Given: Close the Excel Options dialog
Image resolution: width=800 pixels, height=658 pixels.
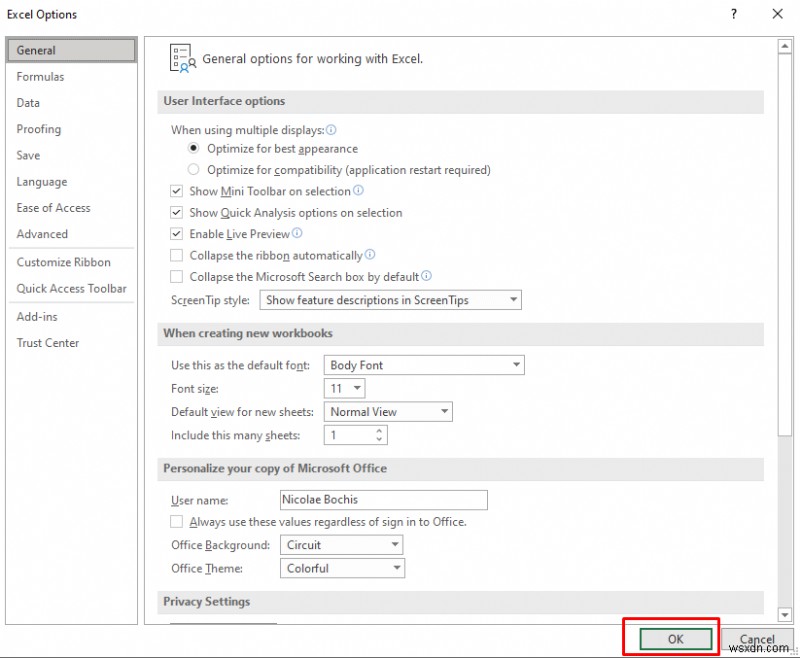Looking at the screenshot, I should click(777, 14).
